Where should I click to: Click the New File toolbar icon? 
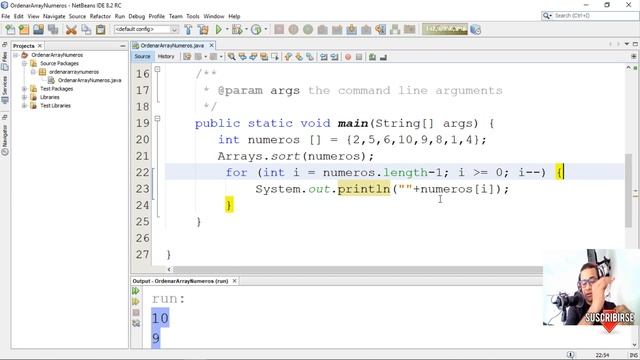click(10, 29)
